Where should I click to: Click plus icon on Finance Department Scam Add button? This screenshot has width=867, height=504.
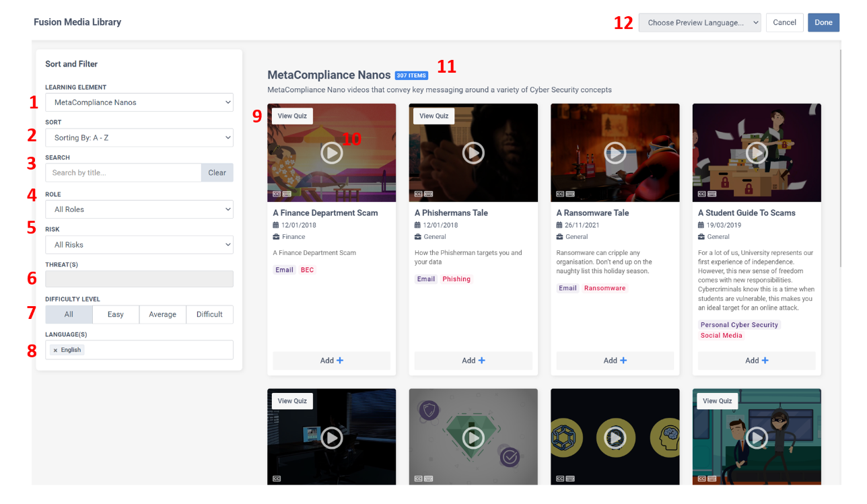[x=340, y=361]
